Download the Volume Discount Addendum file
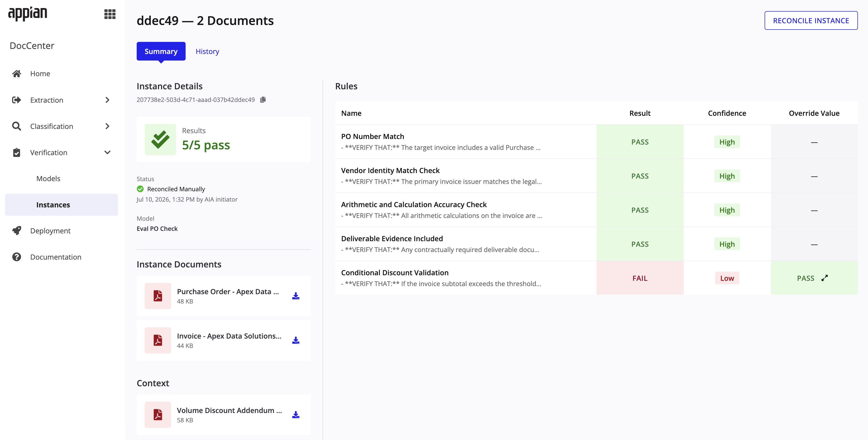 click(x=296, y=415)
